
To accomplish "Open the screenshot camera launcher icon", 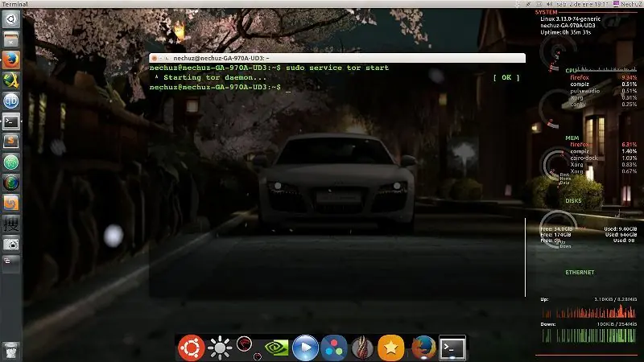I will coord(11,245).
